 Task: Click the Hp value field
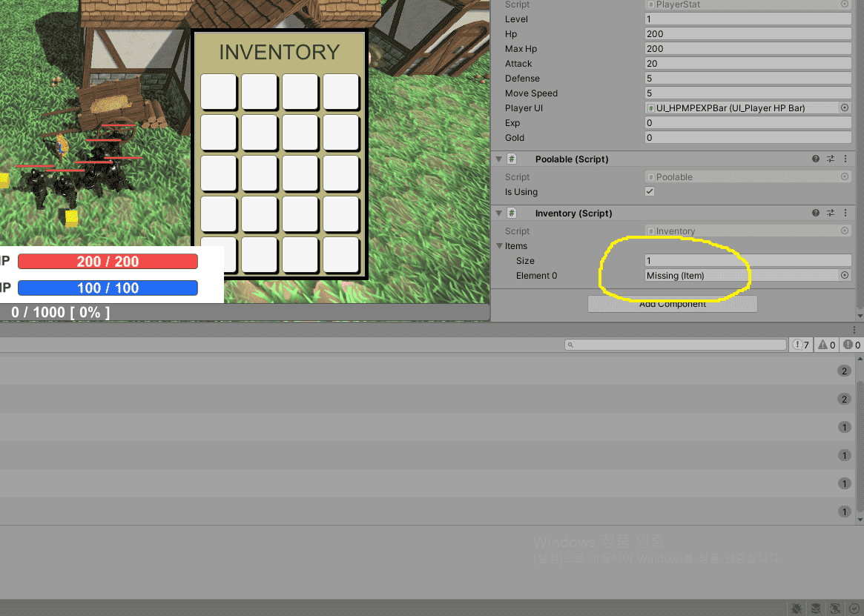click(x=748, y=33)
